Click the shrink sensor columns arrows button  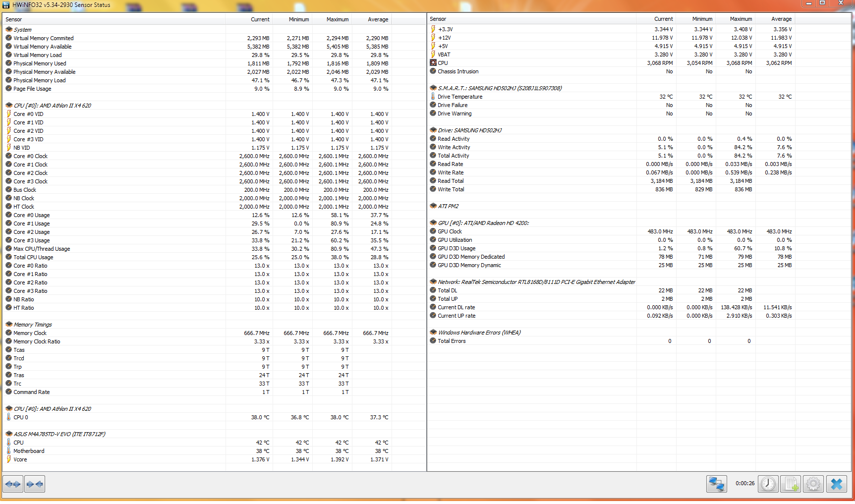click(35, 484)
